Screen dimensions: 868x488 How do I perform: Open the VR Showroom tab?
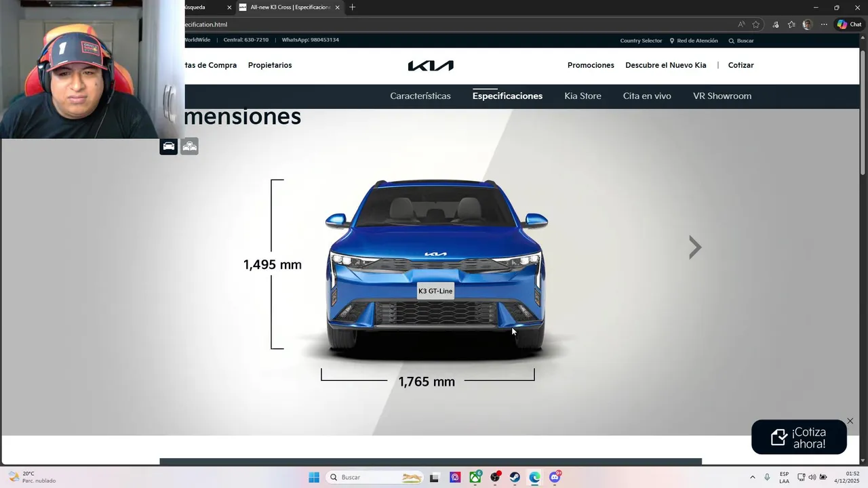click(x=722, y=96)
